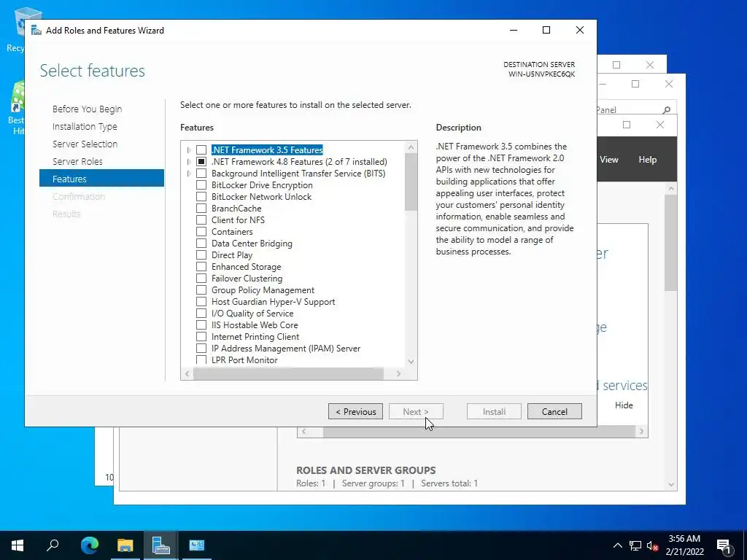Image resolution: width=747 pixels, height=560 pixels.
Task: Expand .NET Framework 3.5 Features tree
Action: click(x=189, y=150)
